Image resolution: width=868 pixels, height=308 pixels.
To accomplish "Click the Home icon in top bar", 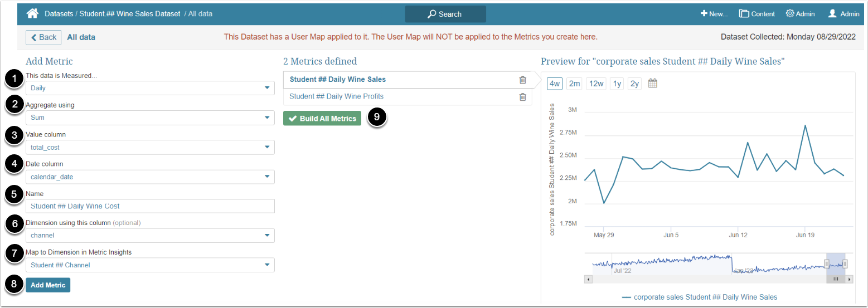I will (32, 13).
